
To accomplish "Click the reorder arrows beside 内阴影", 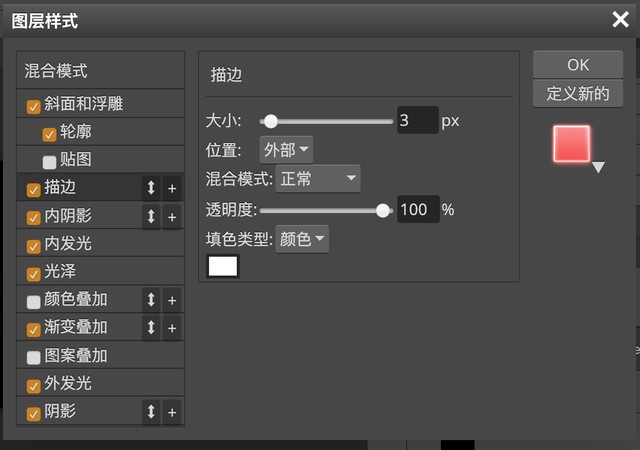I will [x=151, y=216].
